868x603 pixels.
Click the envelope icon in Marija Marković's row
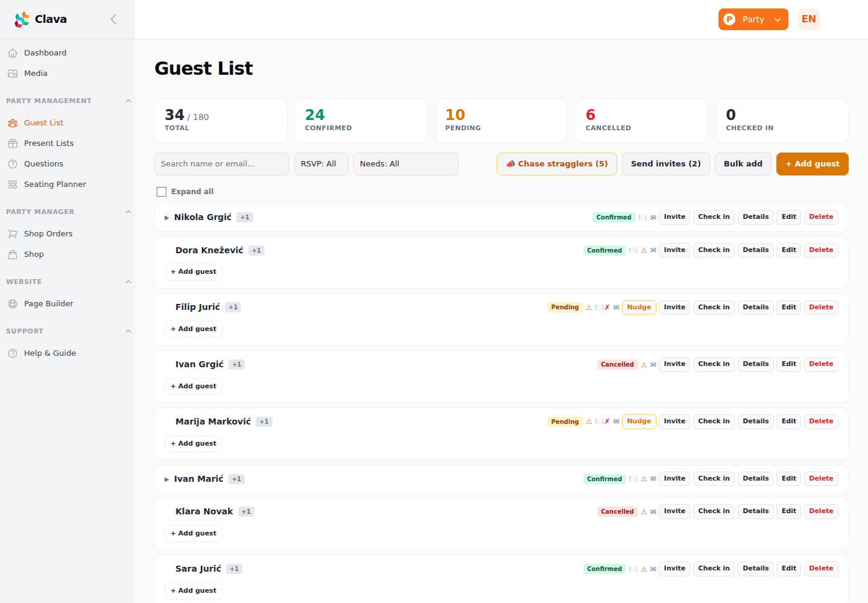click(616, 422)
